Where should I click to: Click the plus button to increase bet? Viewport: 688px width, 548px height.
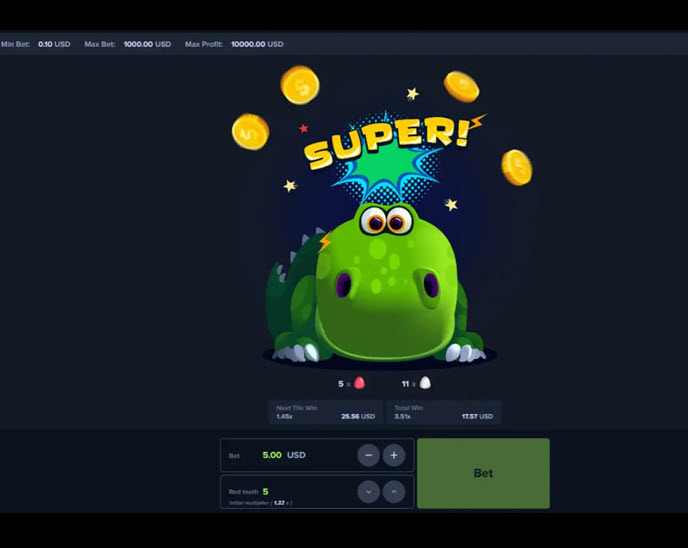pyautogui.click(x=394, y=455)
